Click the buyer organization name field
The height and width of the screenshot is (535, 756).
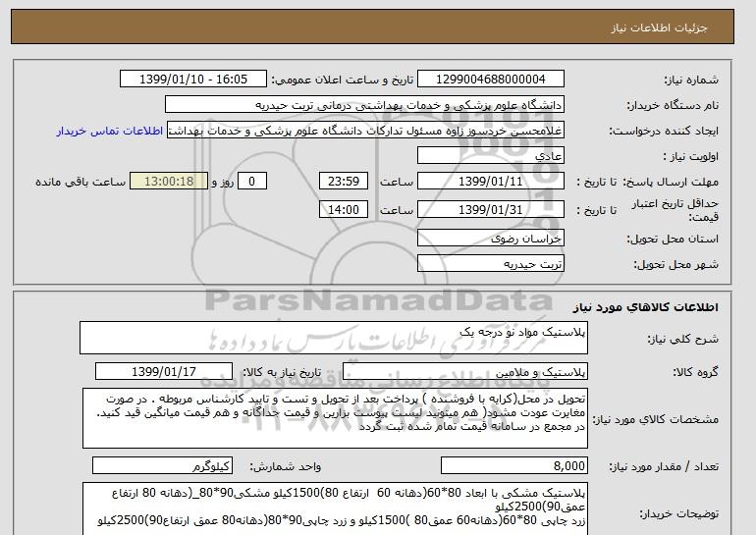tap(364, 105)
